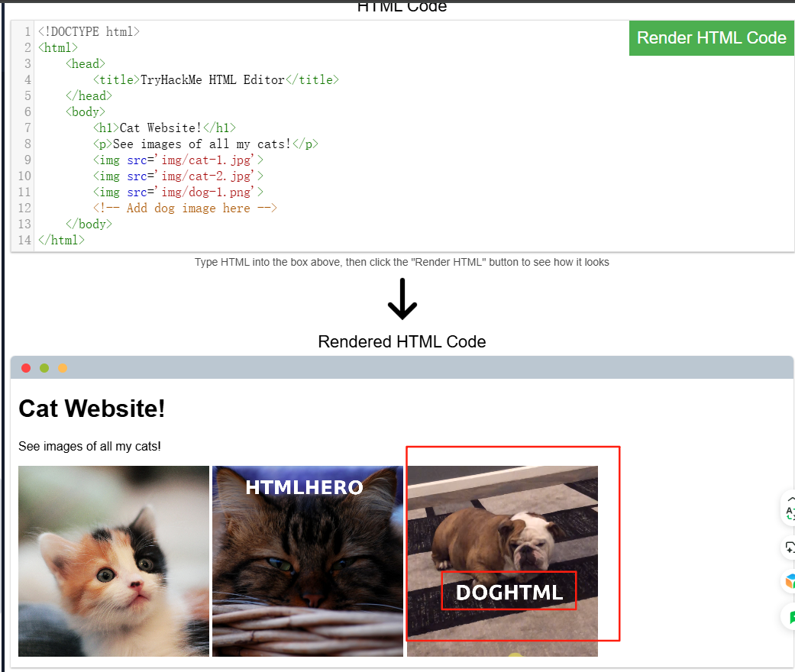Click line number 12 in the gutter

coord(24,208)
